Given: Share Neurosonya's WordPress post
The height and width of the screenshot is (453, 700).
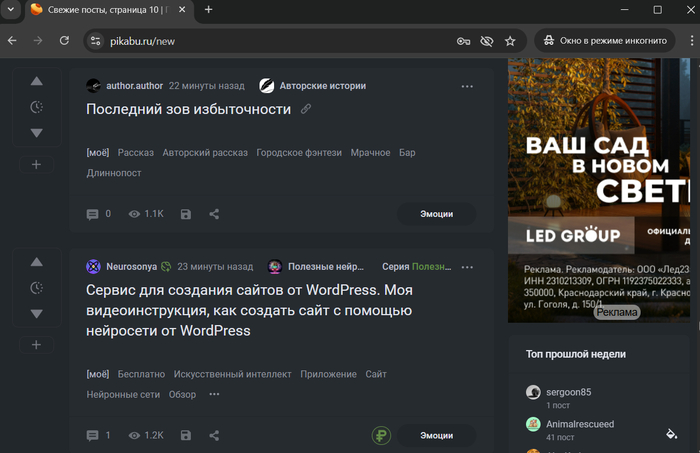Looking at the screenshot, I should [x=214, y=436].
